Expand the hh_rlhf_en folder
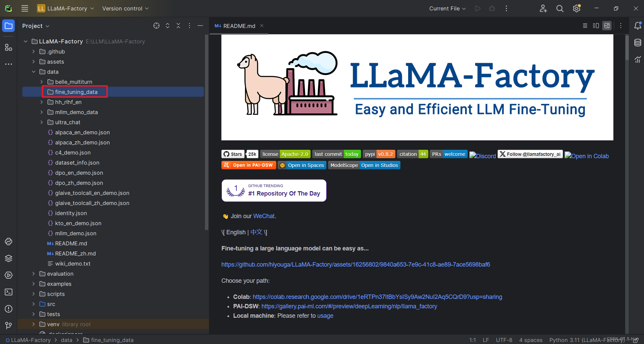 (42, 102)
